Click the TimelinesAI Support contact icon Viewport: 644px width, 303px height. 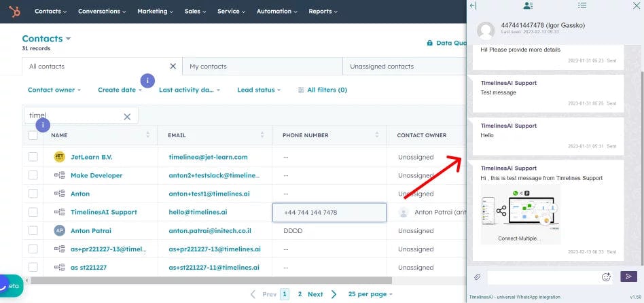[60, 212]
